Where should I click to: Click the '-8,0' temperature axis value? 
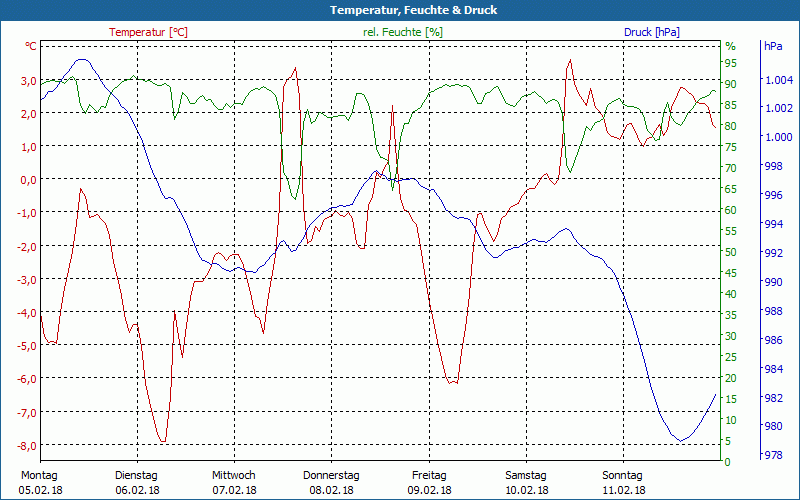[x=26, y=445]
